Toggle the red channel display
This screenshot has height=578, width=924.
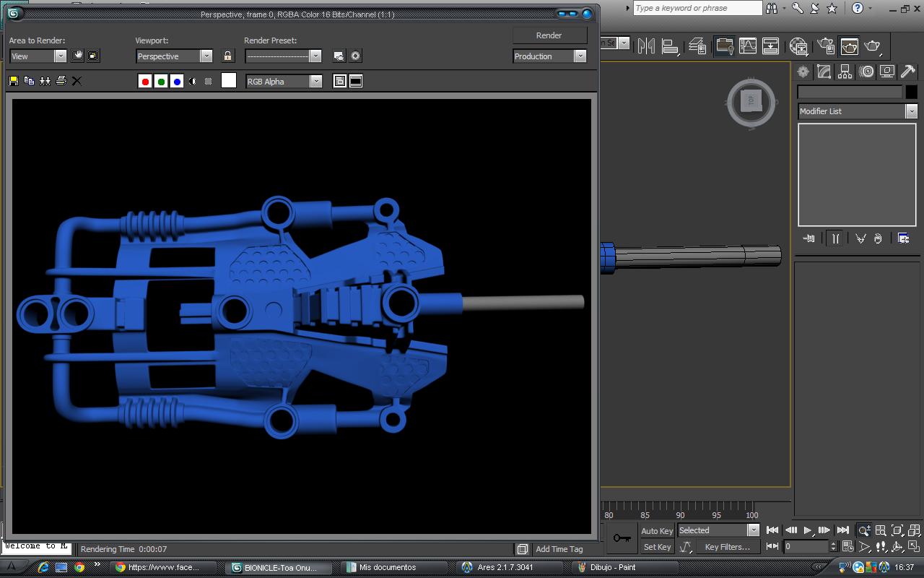click(x=145, y=82)
